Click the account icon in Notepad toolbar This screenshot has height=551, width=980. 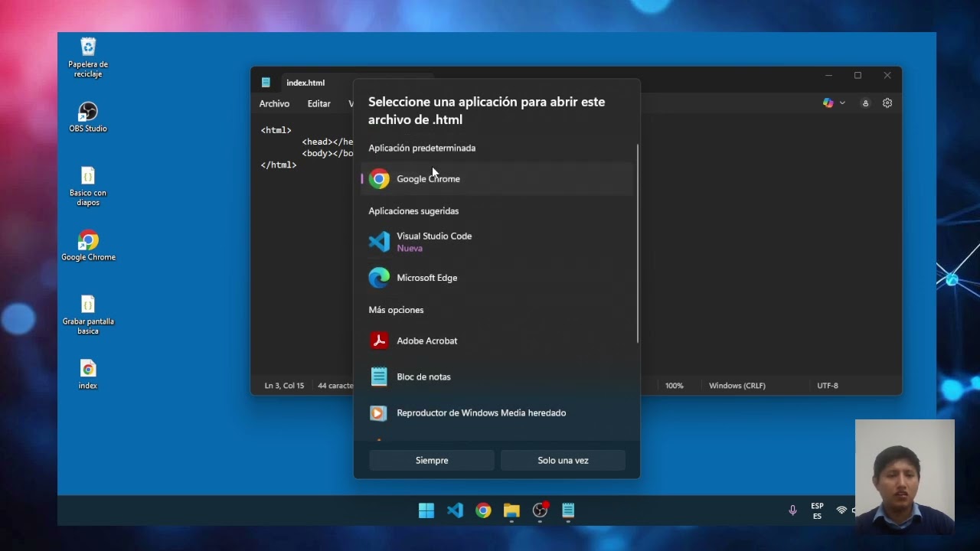865,103
